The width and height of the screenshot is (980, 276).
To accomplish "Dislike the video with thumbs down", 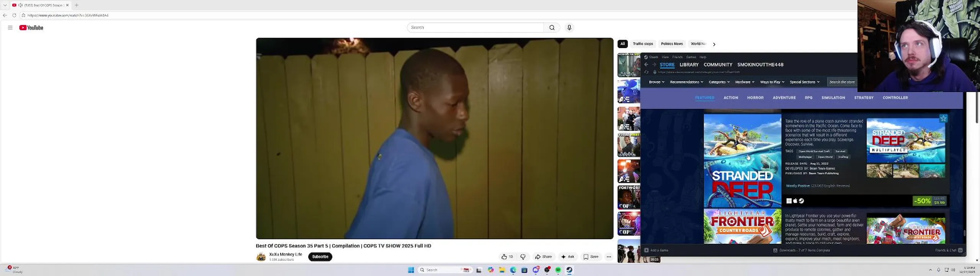I will click(523, 257).
